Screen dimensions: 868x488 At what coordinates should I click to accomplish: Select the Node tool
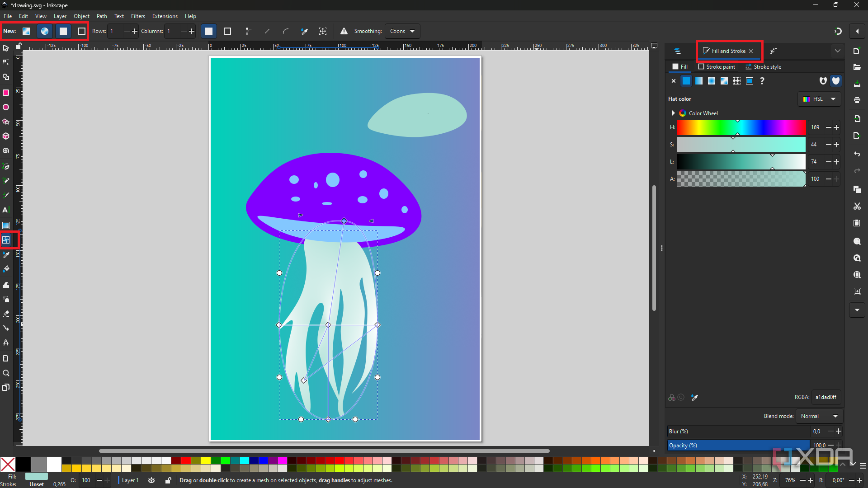click(x=6, y=62)
